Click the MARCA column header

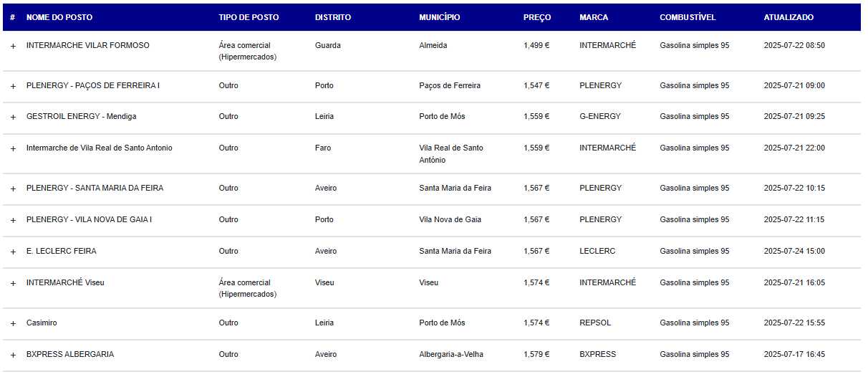pos(594,17)
